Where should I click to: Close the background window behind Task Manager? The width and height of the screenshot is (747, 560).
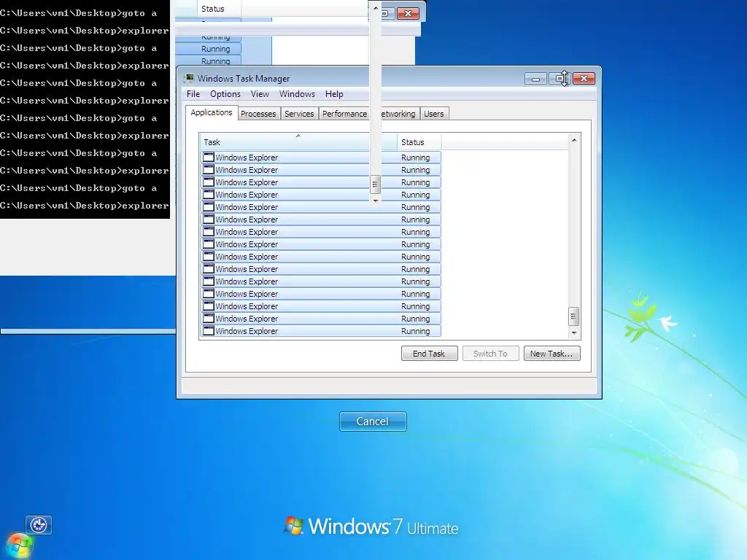[x=408, y=13]
